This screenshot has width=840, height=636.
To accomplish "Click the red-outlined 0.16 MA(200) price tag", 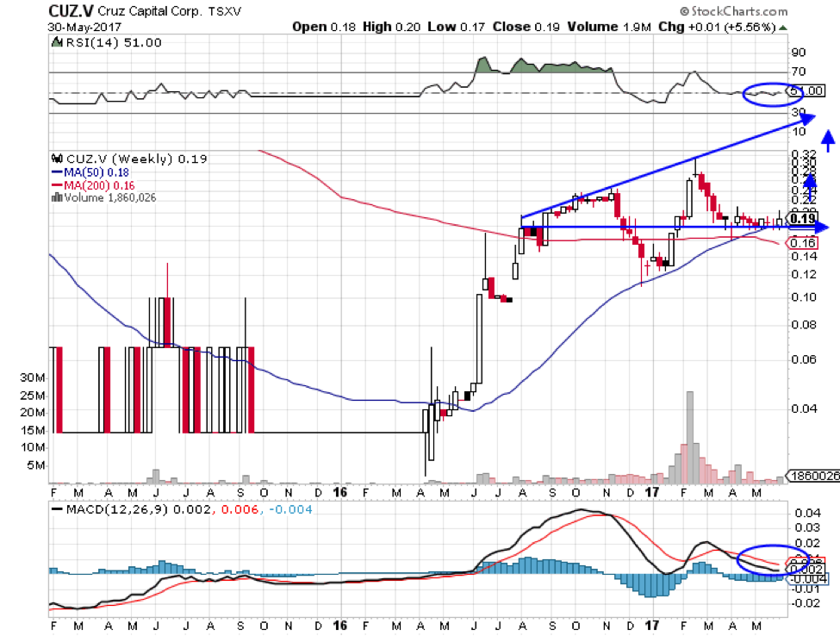I will (802, 243).
